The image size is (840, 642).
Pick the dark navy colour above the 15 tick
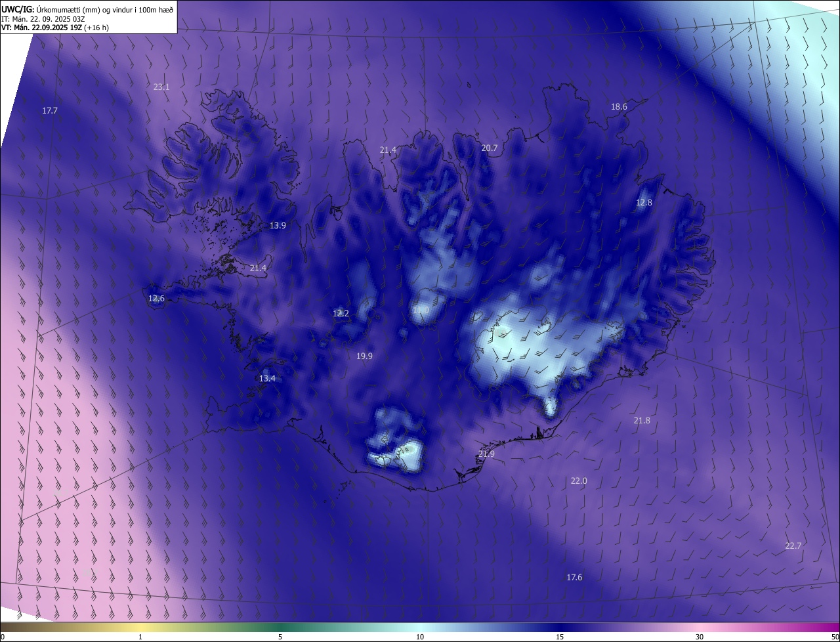pyautogui.click(x=560, y=628)
